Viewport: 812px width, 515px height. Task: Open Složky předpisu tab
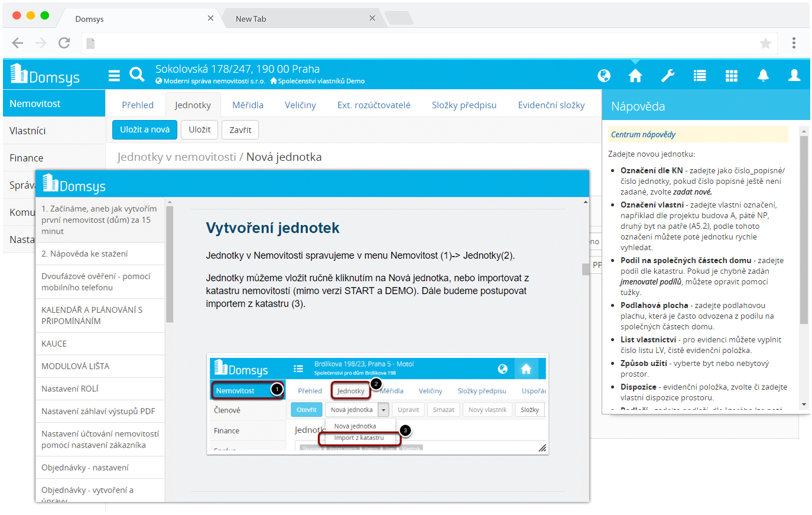(464, 105)
